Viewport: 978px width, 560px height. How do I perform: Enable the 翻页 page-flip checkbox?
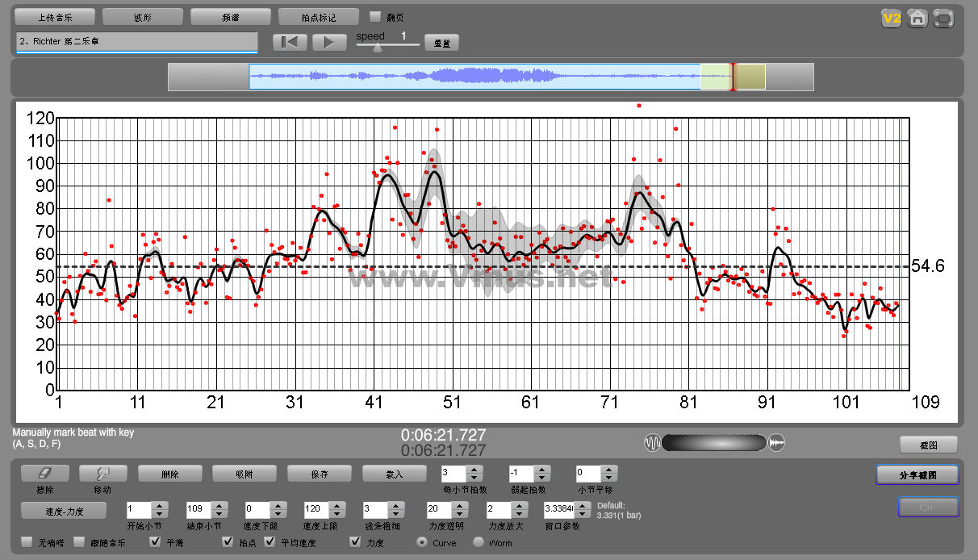pos(374,16)
